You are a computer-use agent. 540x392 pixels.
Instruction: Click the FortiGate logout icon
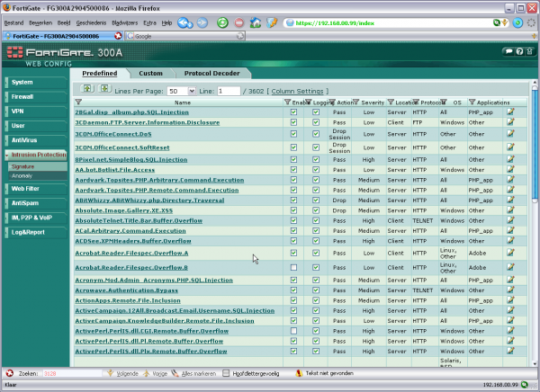(x=530, y=51)
